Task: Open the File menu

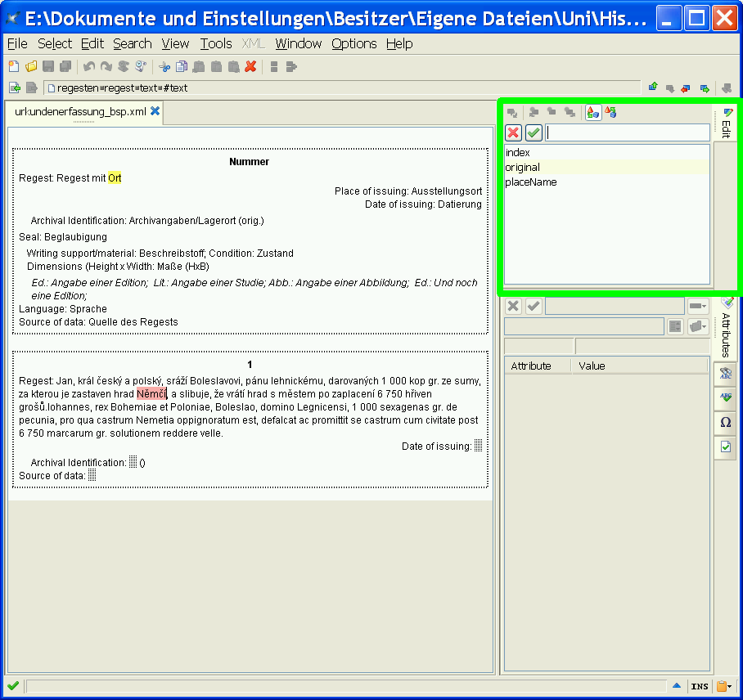Action: (x=17, y=43)
